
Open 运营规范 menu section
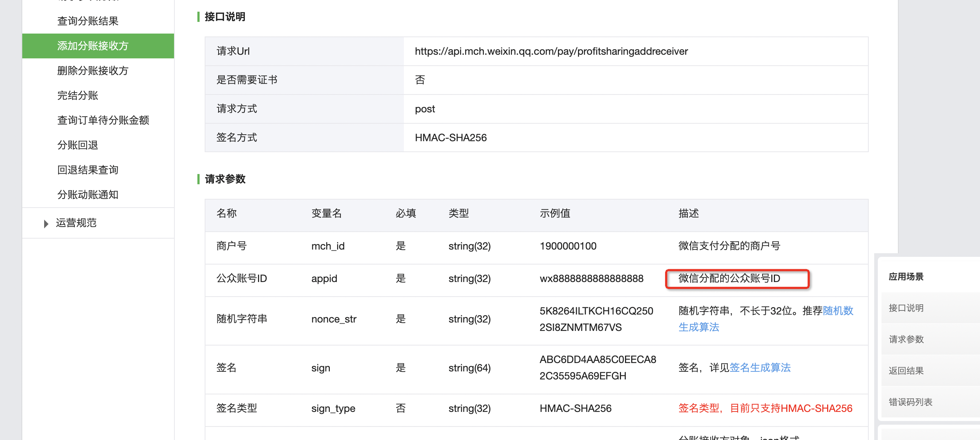pyautogui.click(x=76, y=223)
